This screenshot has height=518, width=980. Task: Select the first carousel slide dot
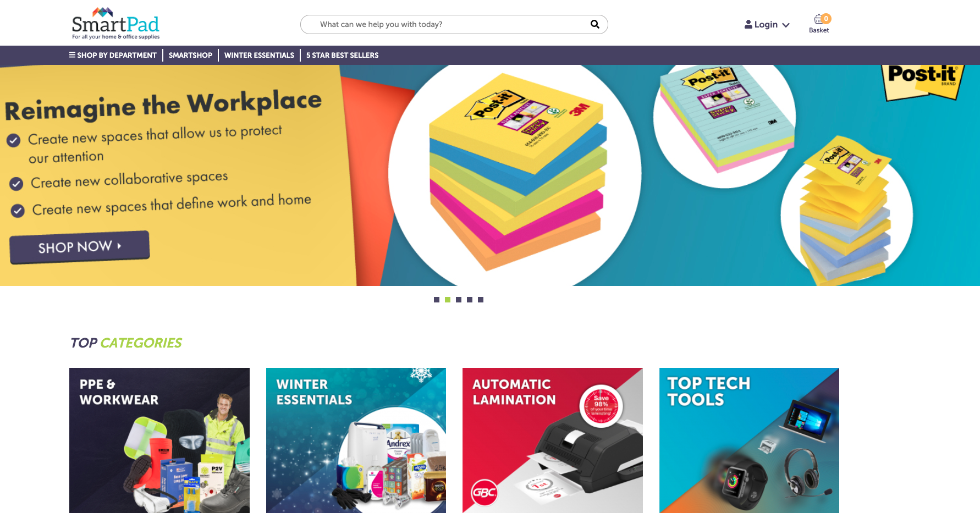tap(437, 300)
